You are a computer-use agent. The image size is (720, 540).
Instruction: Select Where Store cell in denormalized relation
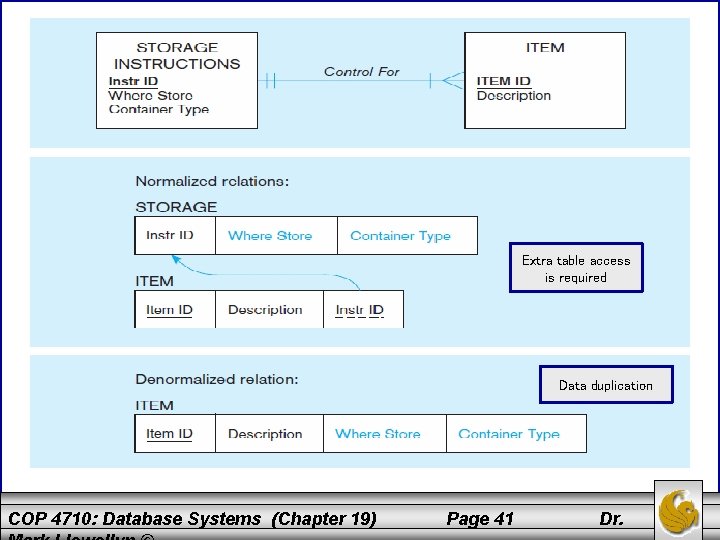click(x=385, y=433)
